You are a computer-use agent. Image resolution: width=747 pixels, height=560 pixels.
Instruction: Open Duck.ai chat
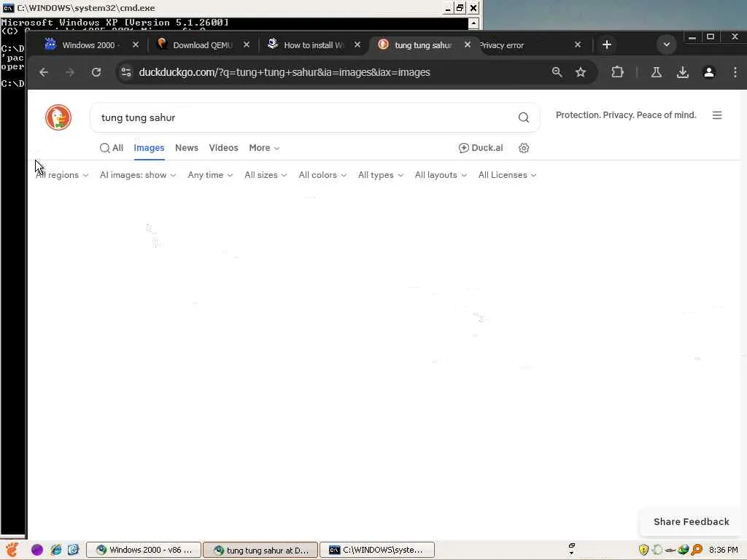pyautogui.click(x=481, y=148)
